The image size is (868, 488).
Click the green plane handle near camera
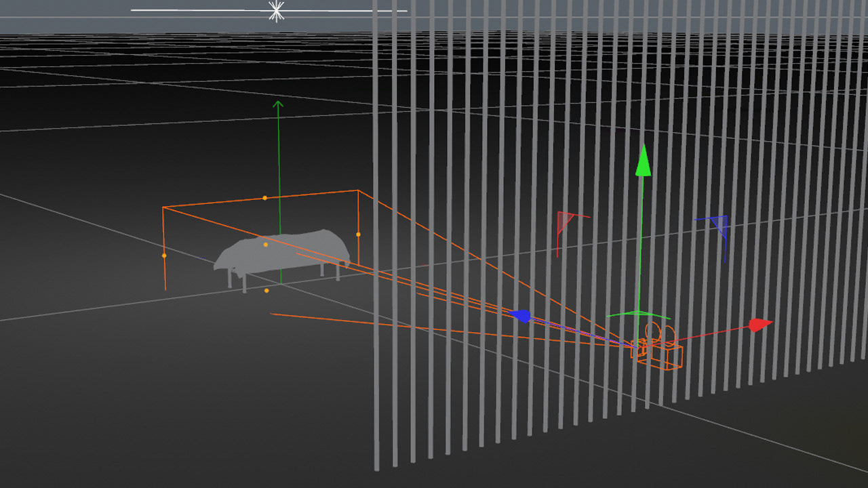point(637,314)
